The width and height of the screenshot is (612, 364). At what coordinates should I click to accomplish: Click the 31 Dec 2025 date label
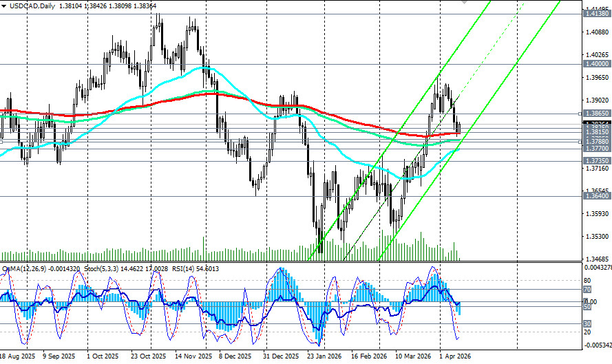tap(281, 356)
